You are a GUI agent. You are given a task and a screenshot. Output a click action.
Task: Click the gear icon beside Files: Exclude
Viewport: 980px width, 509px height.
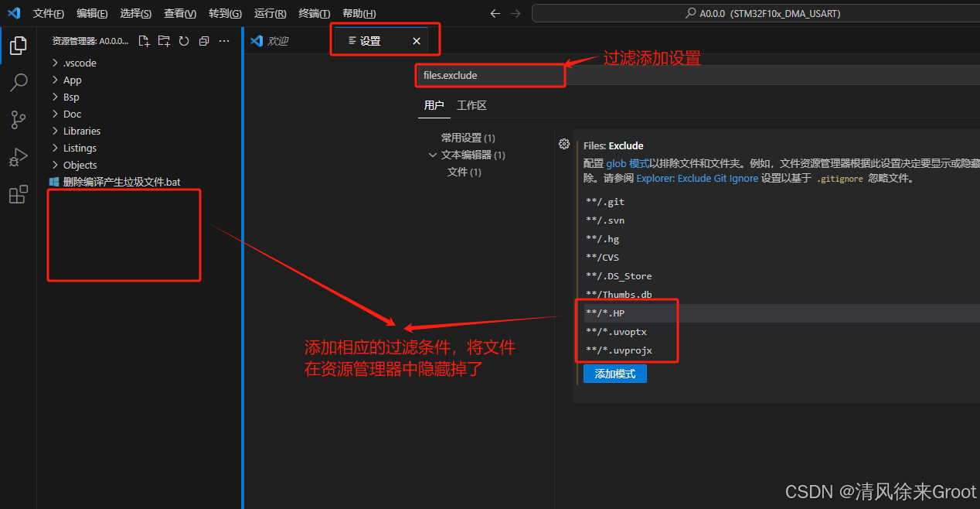pos(563,144)
